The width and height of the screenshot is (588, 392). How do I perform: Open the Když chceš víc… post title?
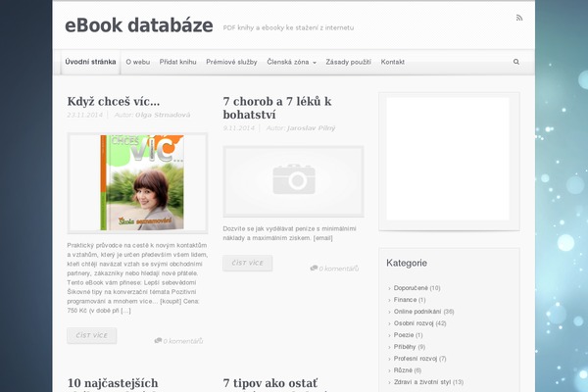pos(114,101)
